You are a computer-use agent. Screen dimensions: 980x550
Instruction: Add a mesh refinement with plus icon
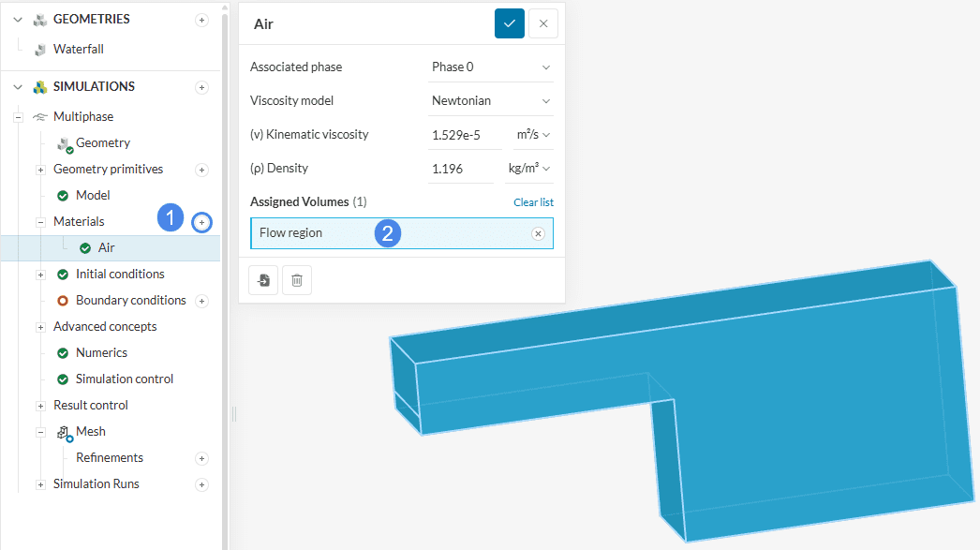coord(201,458)
